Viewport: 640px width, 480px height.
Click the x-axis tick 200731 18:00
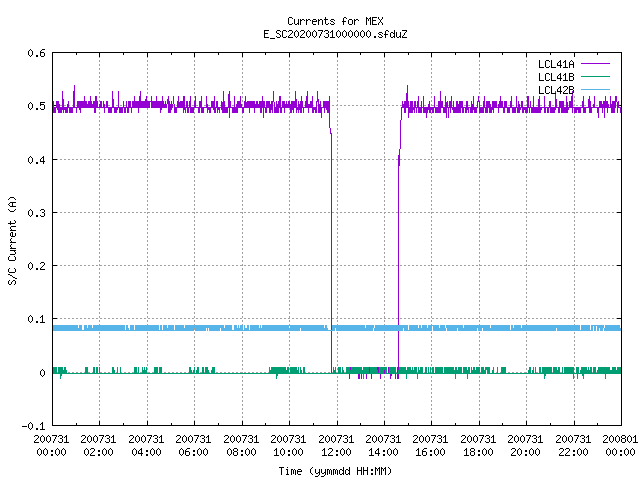coord(478,446)
